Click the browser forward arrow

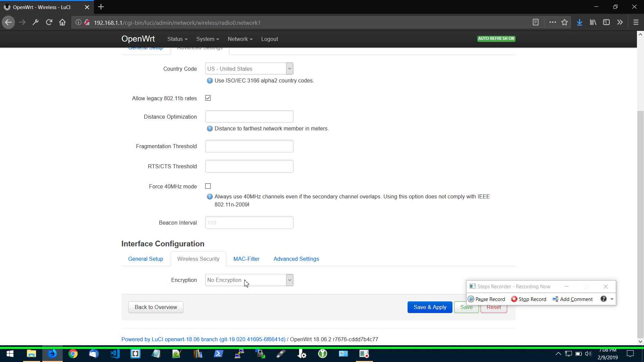(22, 22)
